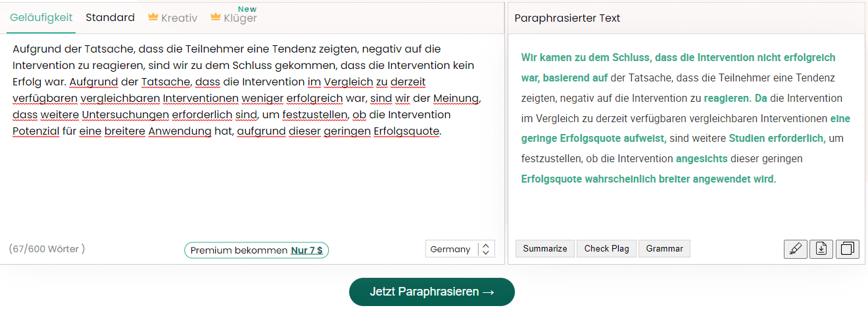The width and height of the screenshot is (868, 310).
Task: Click the eraser icon to clear output
Action: click(x=796, y=249)
